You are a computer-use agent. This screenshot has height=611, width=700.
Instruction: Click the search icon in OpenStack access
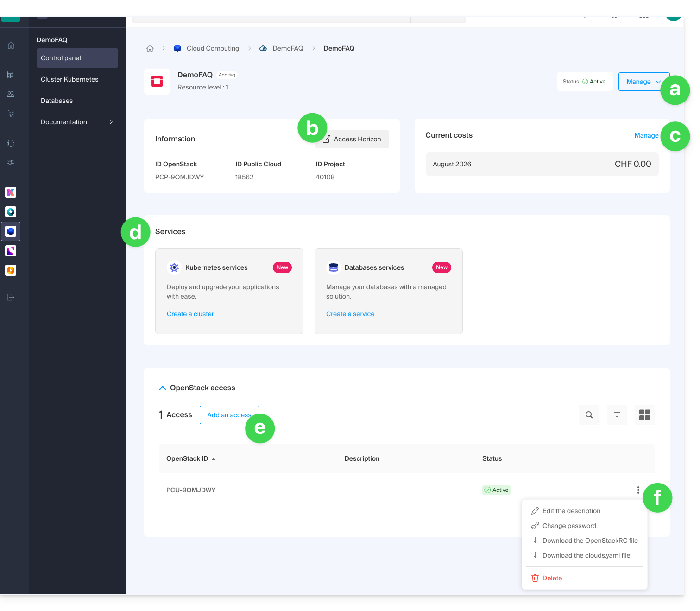tap(589, 415)
